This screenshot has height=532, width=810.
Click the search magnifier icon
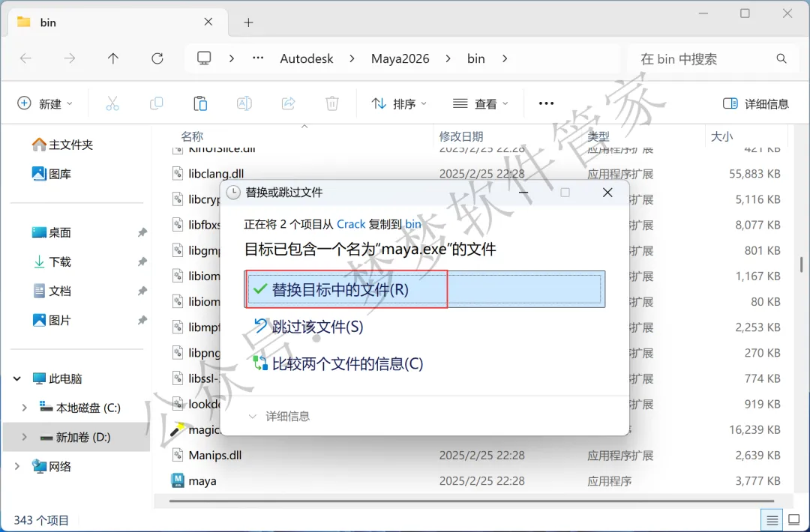pyautogui.click(x=781, y=59)
